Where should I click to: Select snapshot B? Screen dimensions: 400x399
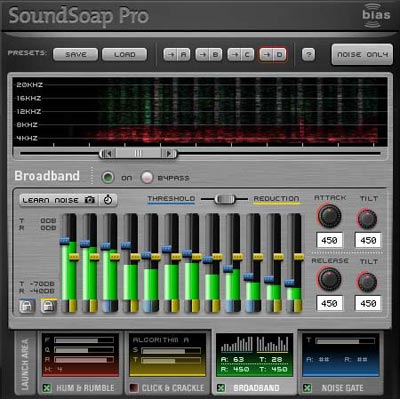coord(215,55)
